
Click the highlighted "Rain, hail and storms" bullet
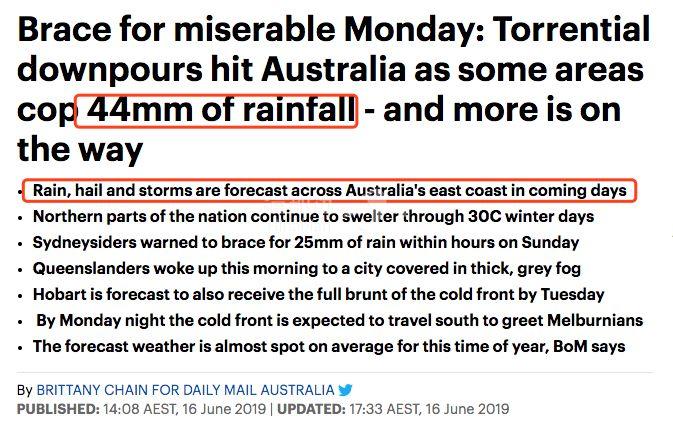click(329, 190)
